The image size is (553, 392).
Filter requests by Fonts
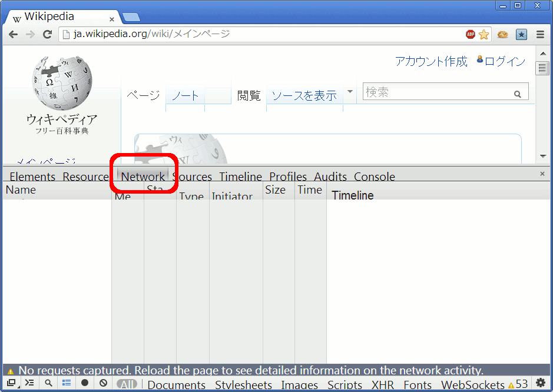418,385
